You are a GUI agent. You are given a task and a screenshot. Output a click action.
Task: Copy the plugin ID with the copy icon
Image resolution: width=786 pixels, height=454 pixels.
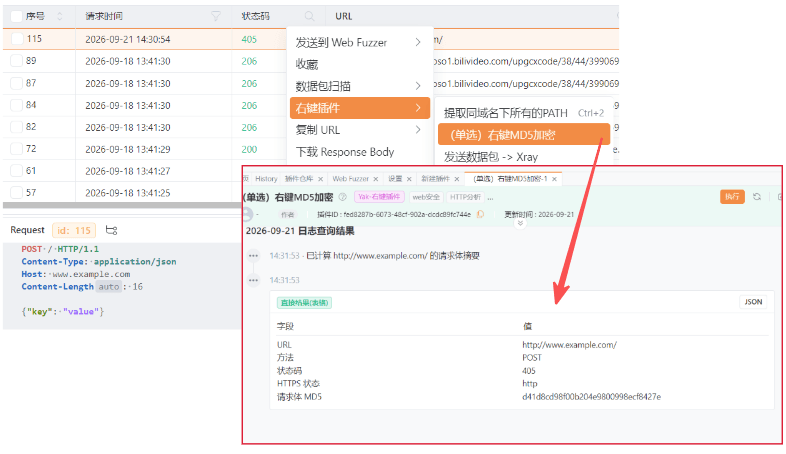[480, 214]
